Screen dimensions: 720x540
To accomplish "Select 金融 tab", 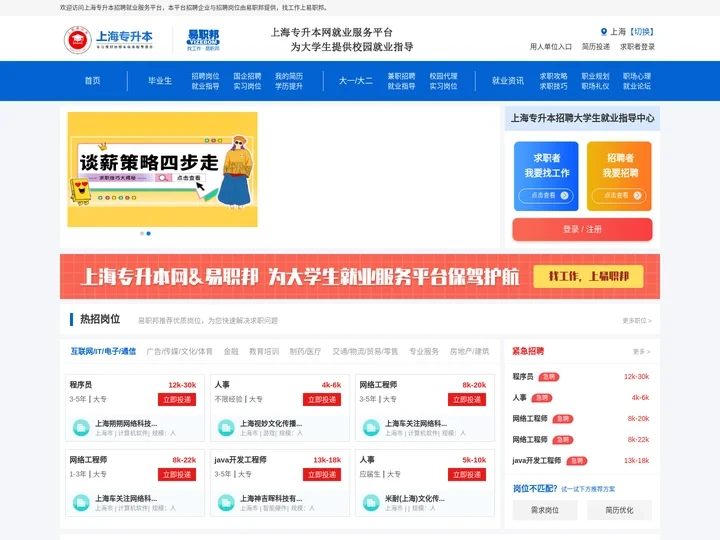I will (231, 351).
